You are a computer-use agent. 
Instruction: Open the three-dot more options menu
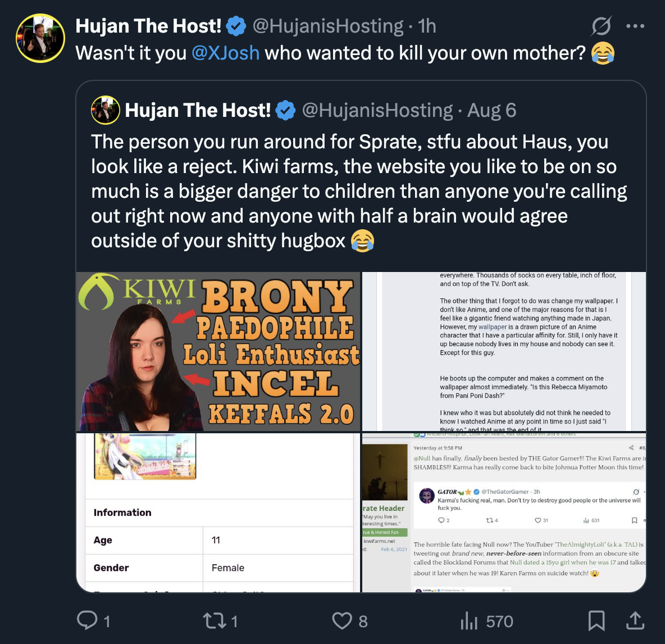pyautogui.click(x=635, y=26)
